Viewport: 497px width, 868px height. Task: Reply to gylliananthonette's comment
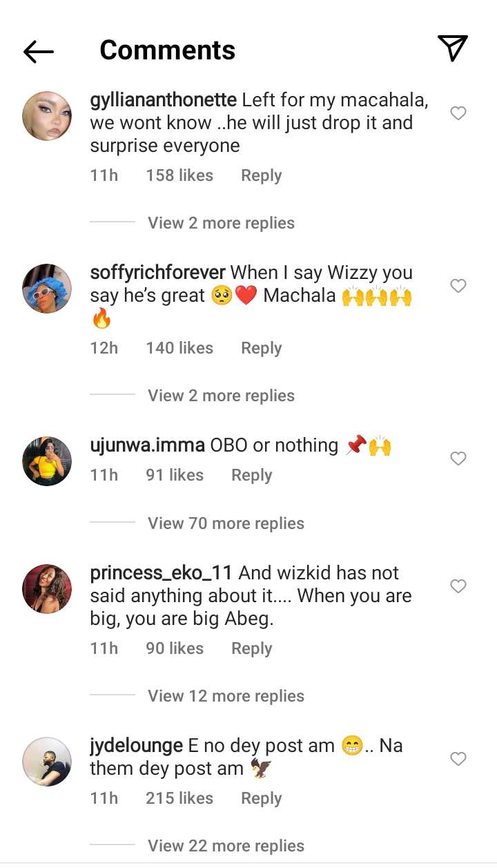coord(261,176)
